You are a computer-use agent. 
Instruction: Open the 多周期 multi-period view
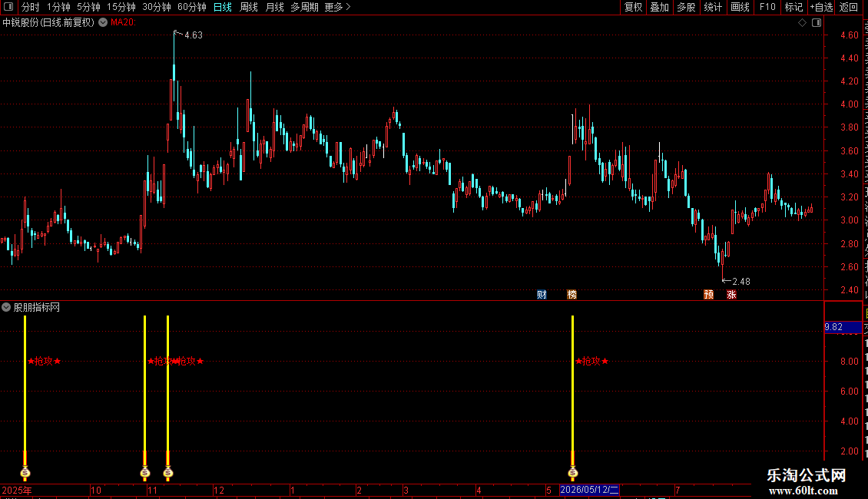[304, 7]
